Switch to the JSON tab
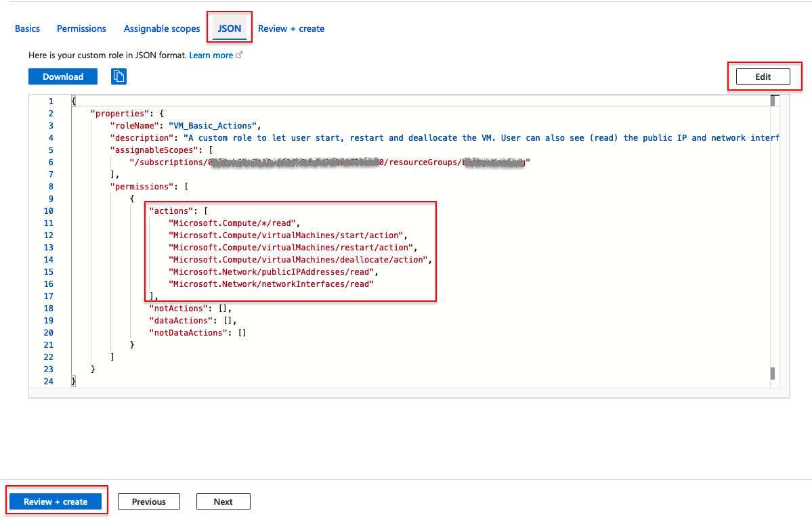Viewport: 812px width, 519px height. point(229,28)
